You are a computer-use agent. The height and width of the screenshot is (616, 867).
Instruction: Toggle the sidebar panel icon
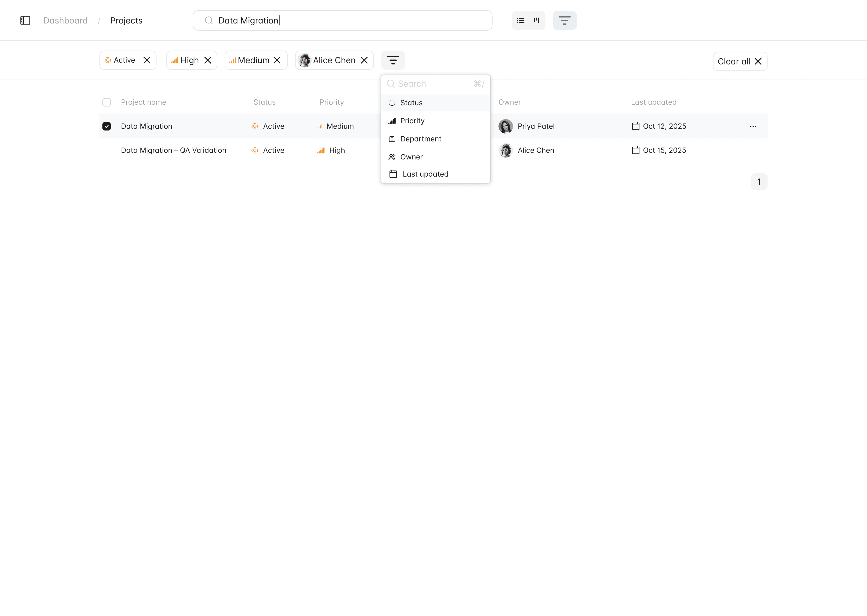click(x=25, y=21)
